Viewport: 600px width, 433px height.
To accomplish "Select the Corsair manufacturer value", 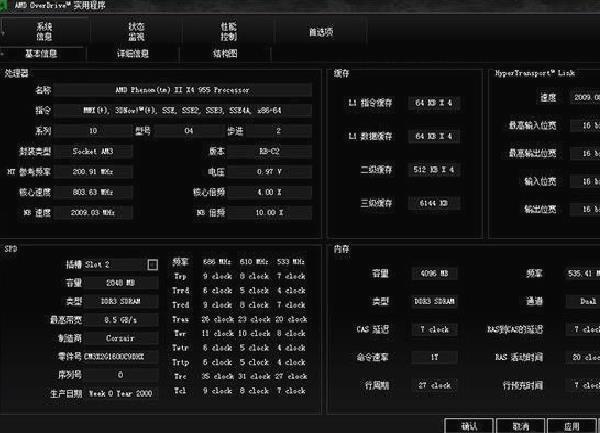I will coord(121,338).
